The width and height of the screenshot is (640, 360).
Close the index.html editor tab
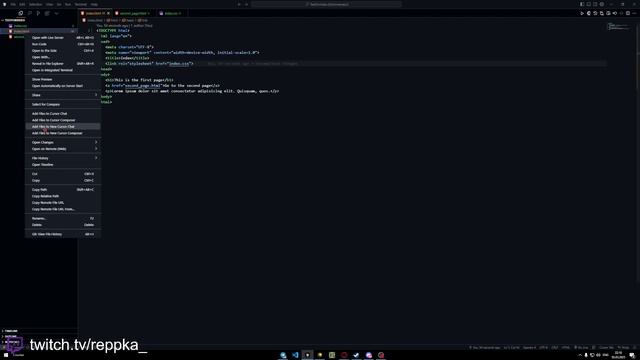(x=108, y=13)
